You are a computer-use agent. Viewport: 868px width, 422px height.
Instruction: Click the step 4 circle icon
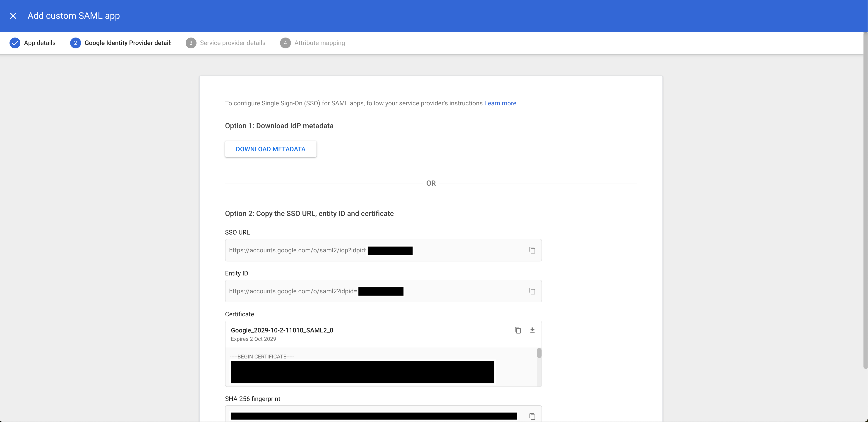tap(285, 43)
